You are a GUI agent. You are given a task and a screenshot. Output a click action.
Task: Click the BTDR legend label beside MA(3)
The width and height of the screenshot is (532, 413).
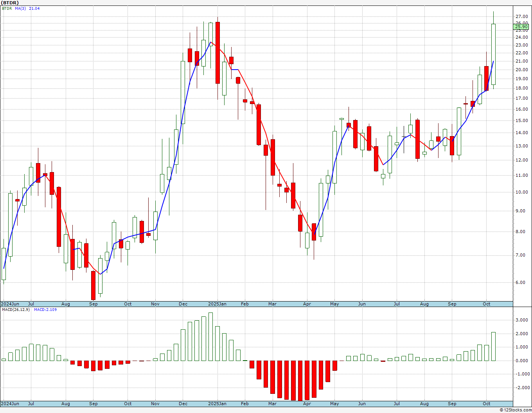tap(7, 9)
